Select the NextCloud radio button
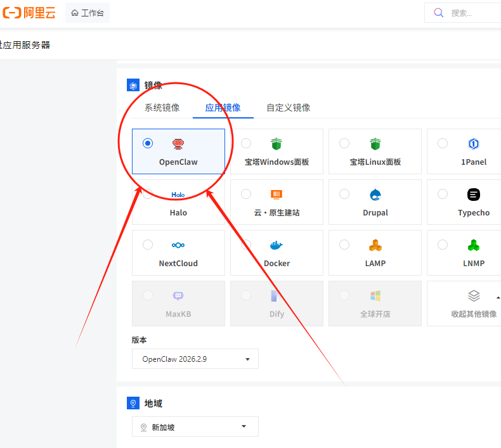This screenshot has height=448, width=501. point(148,245)
